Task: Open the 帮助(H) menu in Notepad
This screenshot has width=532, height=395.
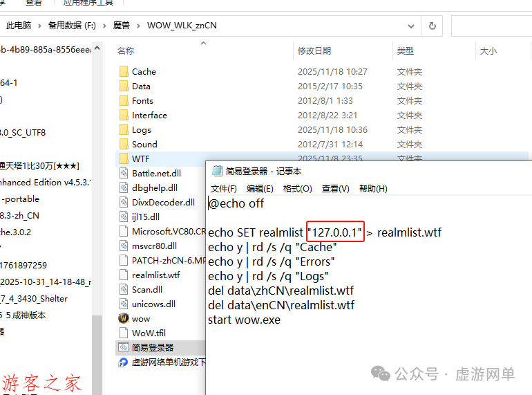Action: coord(373,188)
